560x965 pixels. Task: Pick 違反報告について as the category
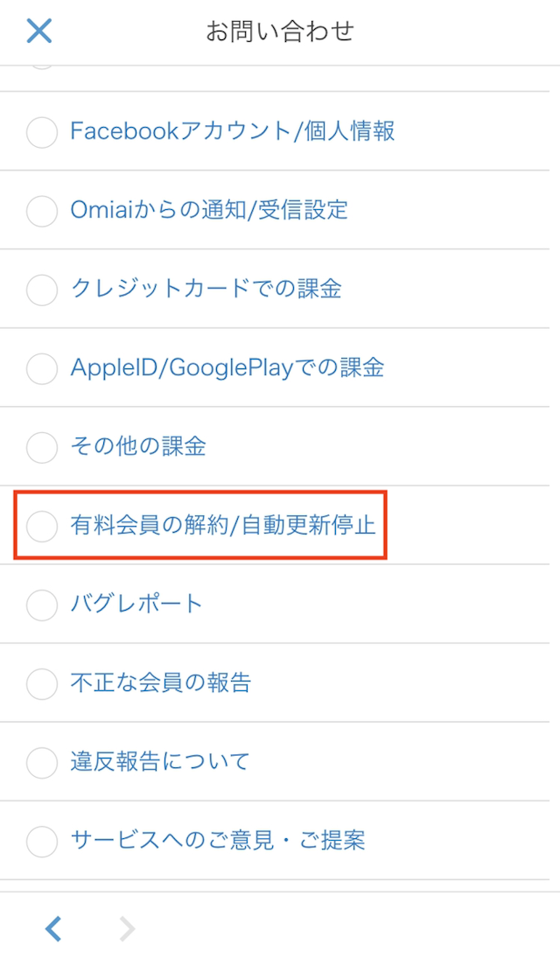tap(41, 762)
